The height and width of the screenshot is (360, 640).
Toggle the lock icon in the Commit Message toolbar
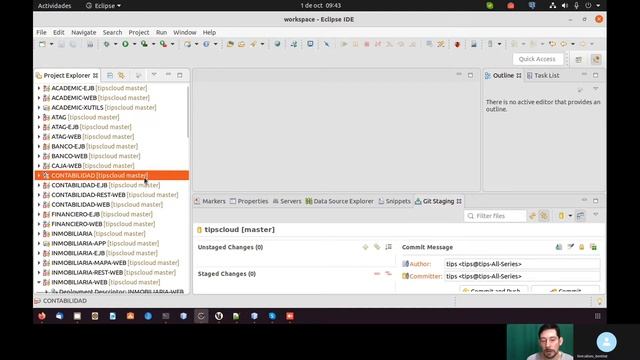(582, 247)
